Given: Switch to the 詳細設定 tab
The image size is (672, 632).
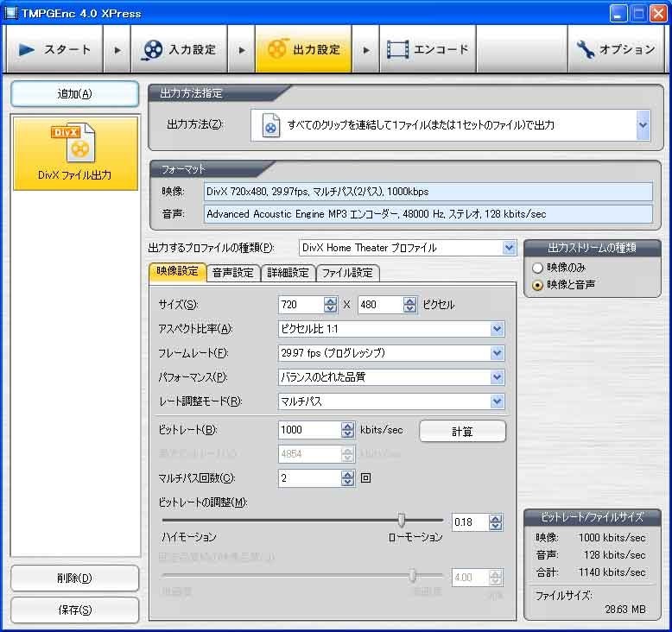Looking at the screenshot, I should (288, 273).
